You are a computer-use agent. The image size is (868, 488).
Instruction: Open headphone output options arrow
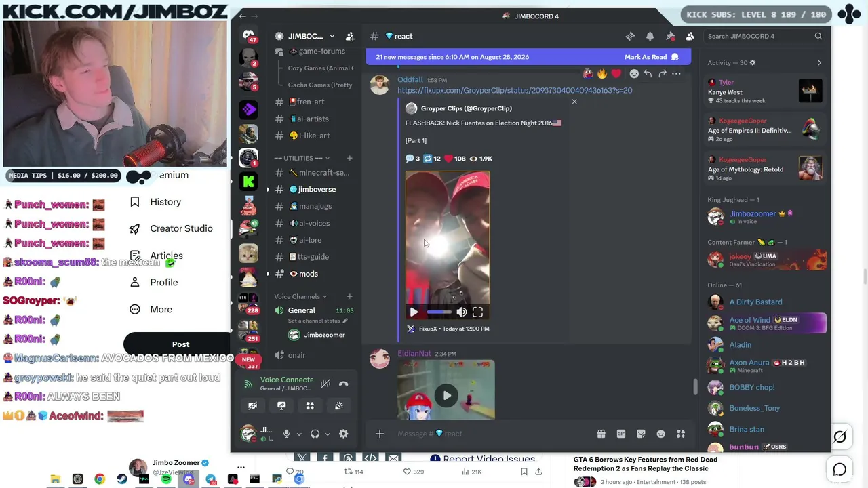pos(328,434)
